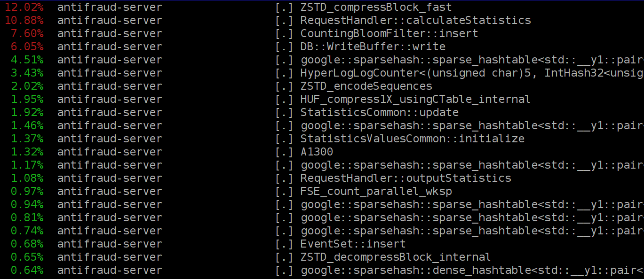Select the CountingBloomFilter::insert entry

pyautogui.click(x=389, y=34)
